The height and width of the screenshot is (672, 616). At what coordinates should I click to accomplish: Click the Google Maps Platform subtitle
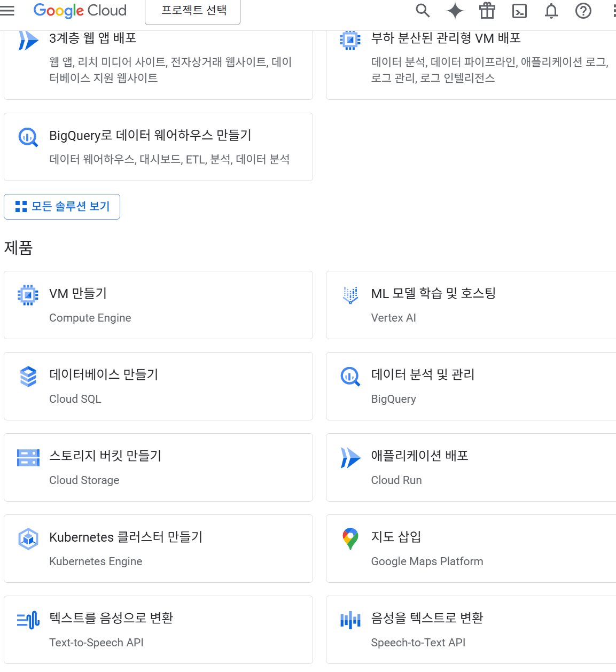click(427, 561)
